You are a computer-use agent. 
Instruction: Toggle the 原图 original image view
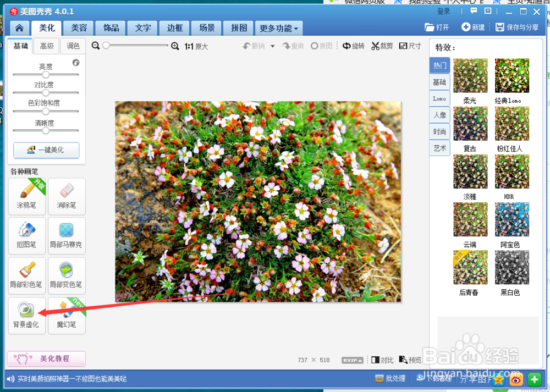(x=321, y=46)
